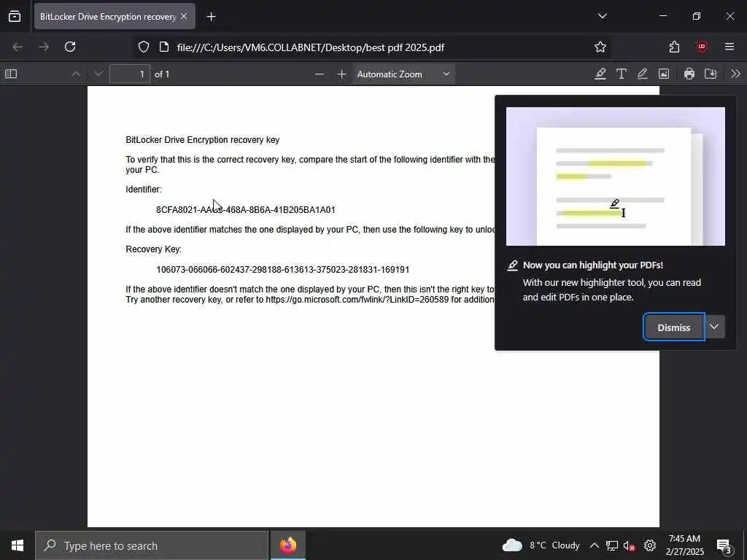Reload the current PDF page
The width and height of the screenshot is (747, 560).
coord(70,47)
